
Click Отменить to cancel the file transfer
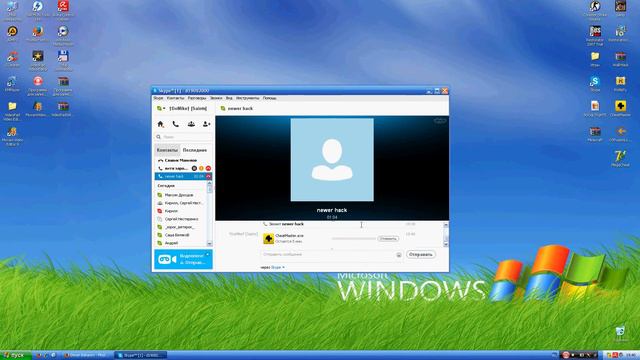pos(388,238)
